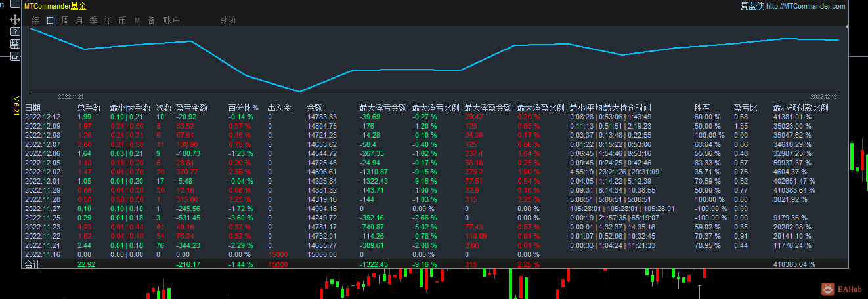Click the 百分比% column header
This screenshot has width=868, height=299.
[x=243, y=108]
